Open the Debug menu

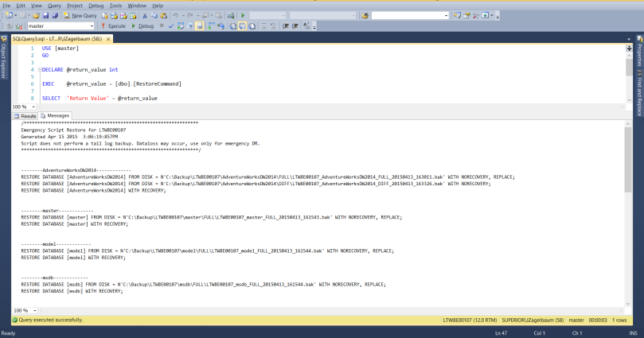(96, 6)
